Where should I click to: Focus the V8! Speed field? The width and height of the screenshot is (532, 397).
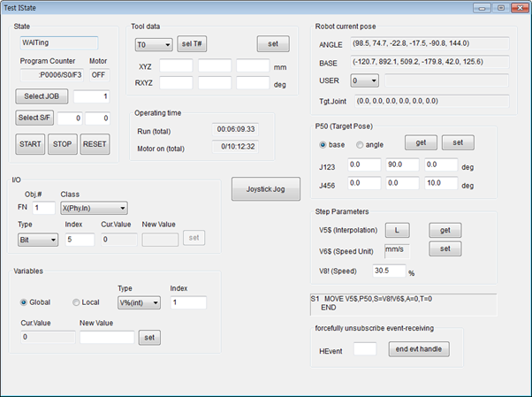[x=389, y=271]
